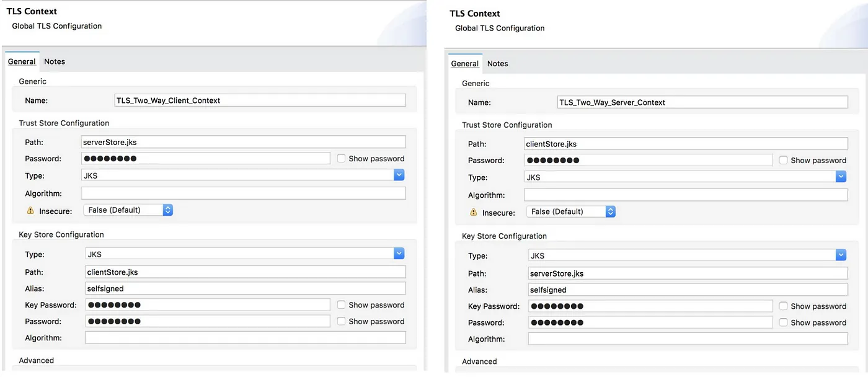Image resolution: width=868 pixels, height=377 pixels.
Task: Select the General tab on server context
Action: click(x=465, y=63)
